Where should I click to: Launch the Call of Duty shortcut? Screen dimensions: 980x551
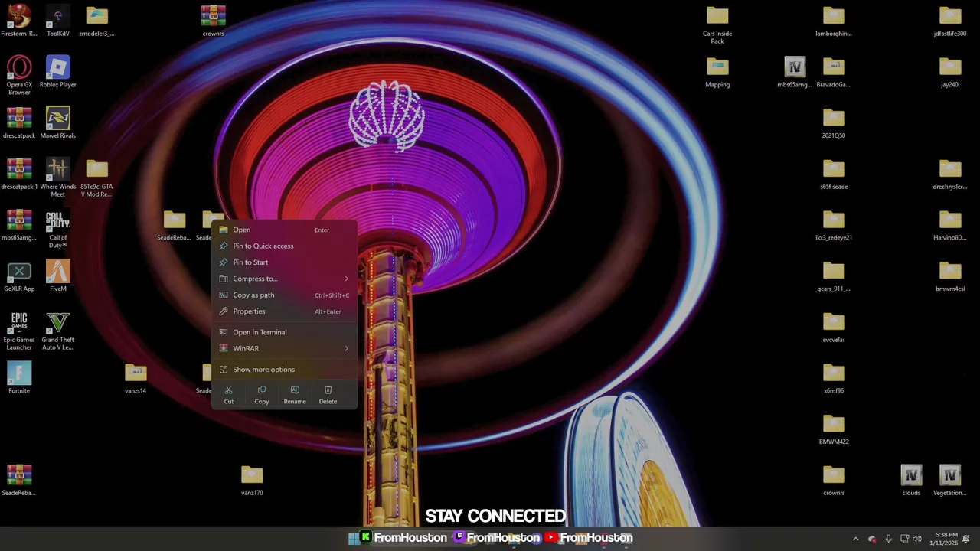point(58,229)
